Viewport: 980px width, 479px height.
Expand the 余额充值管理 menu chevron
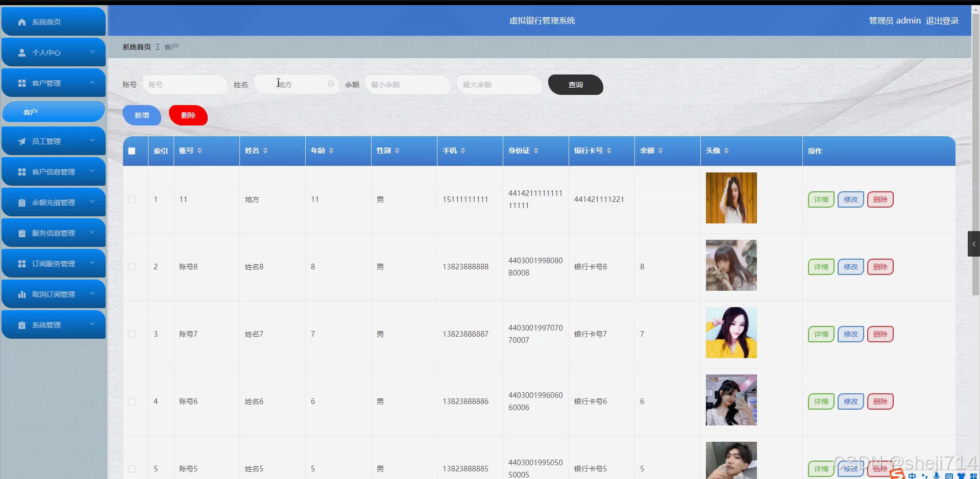(x=92, y=201)
